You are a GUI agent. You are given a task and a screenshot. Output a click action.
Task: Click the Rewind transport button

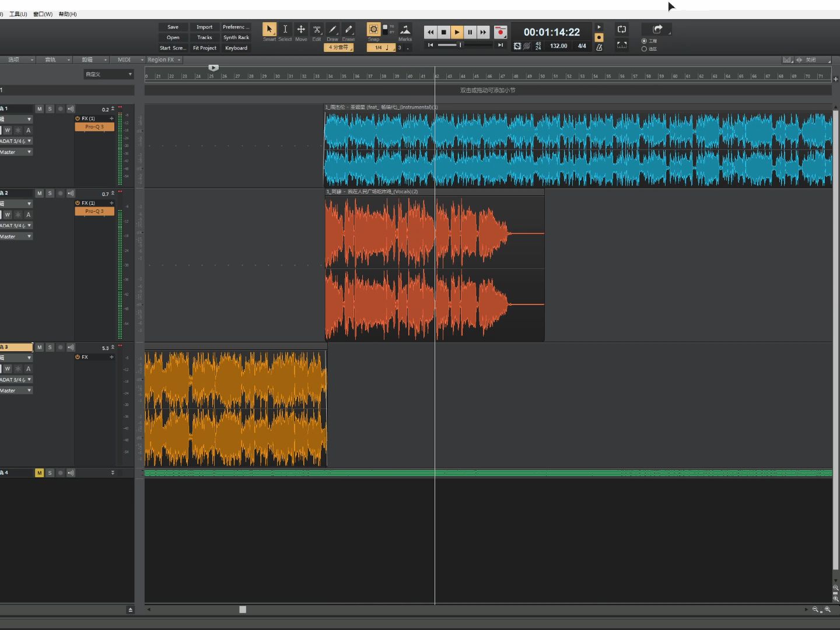click(430, 32)
